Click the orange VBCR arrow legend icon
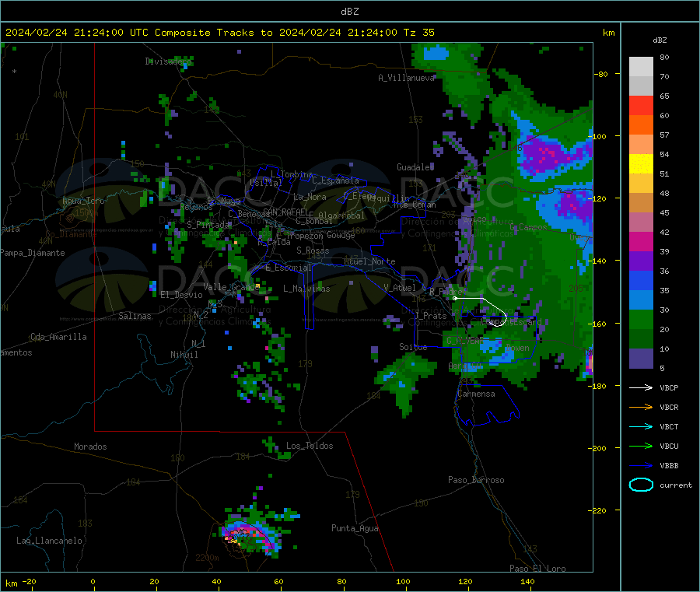700x592 pixels. 641,407
